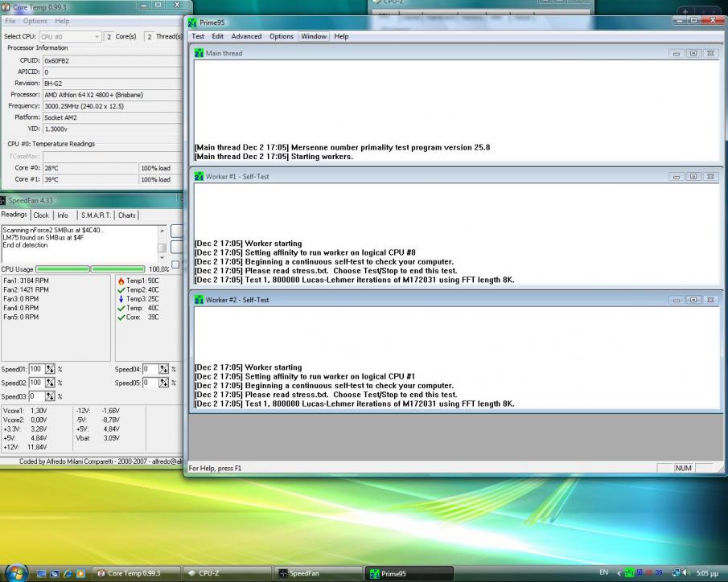Show hidden tray icons arrow

pos(619,573)
